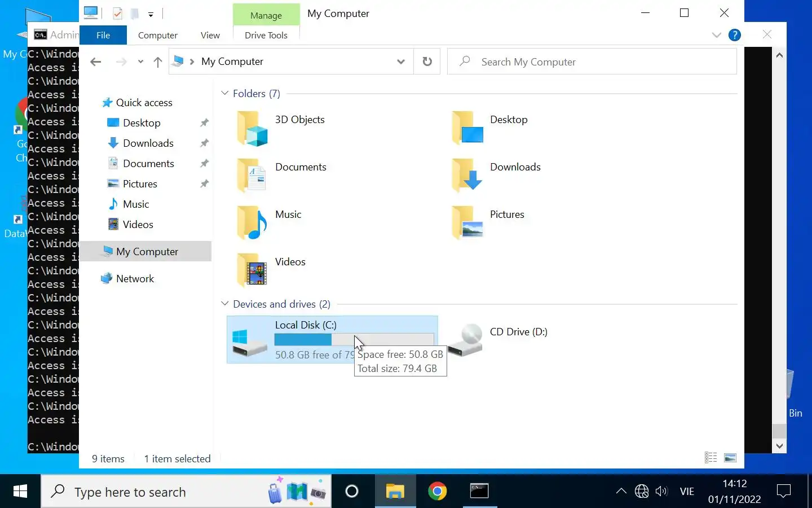The width and height of the screenshot is (812, 508).
Task: Click the Local Disk (C:) usage bar
Action: (354, 339)
